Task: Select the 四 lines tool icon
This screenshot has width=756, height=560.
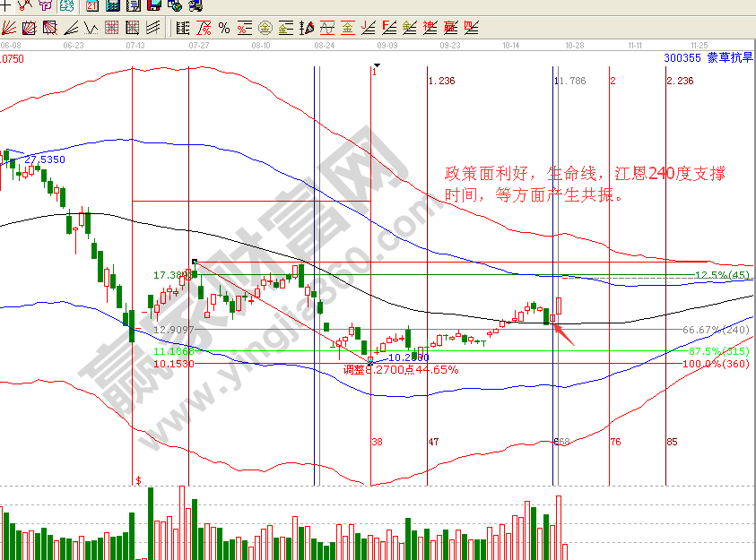Action: click(471, 28)
